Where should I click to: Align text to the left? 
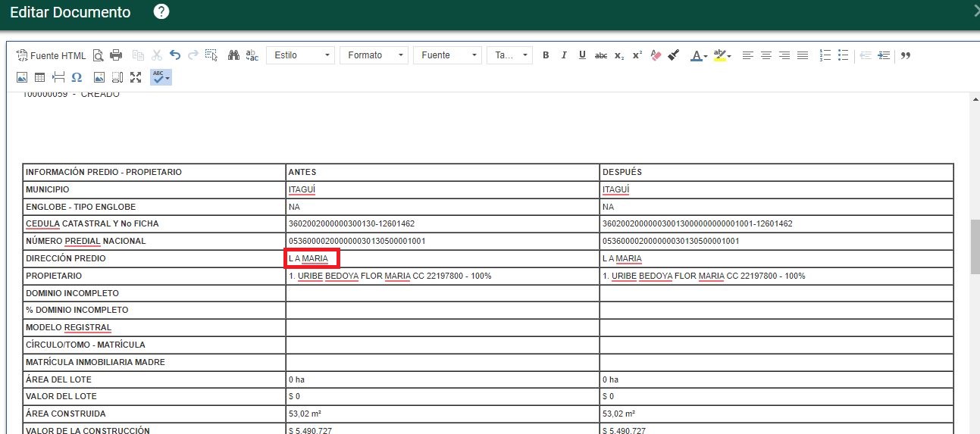pyautogui.click(x=748, y=55)
